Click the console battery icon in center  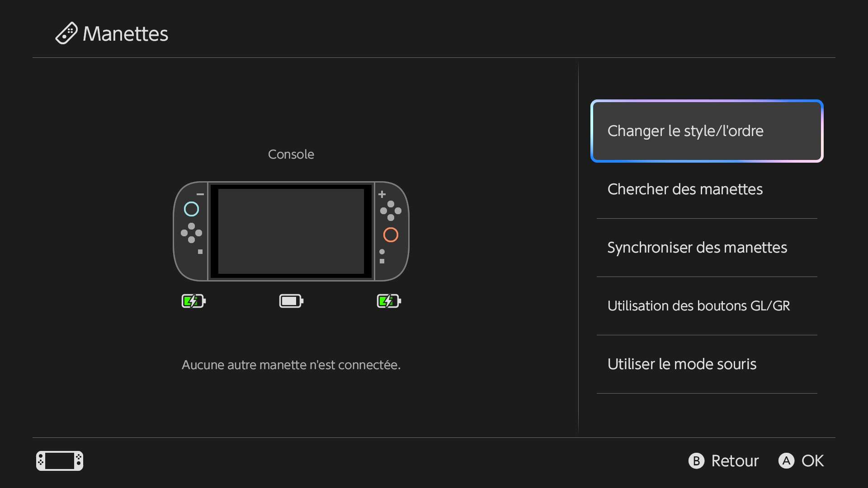pos(291,301)
